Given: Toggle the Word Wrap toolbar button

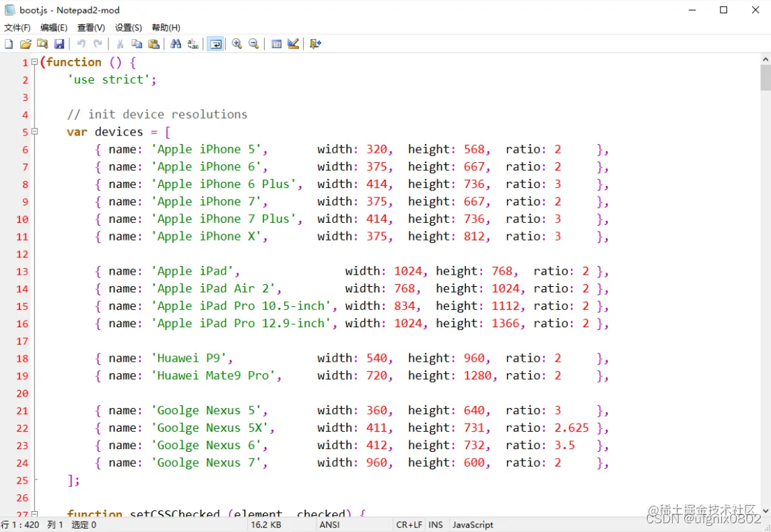Looking at the screenshot, I should pos(215,44).
